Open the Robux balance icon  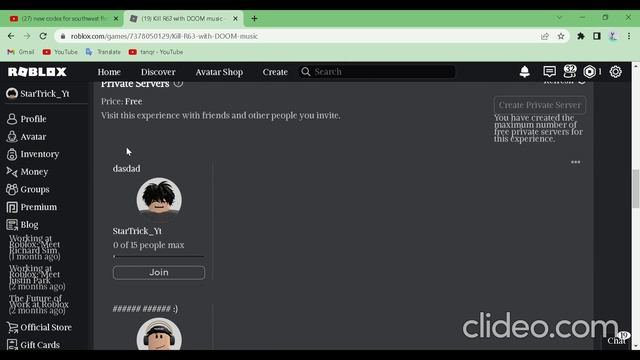589,72
